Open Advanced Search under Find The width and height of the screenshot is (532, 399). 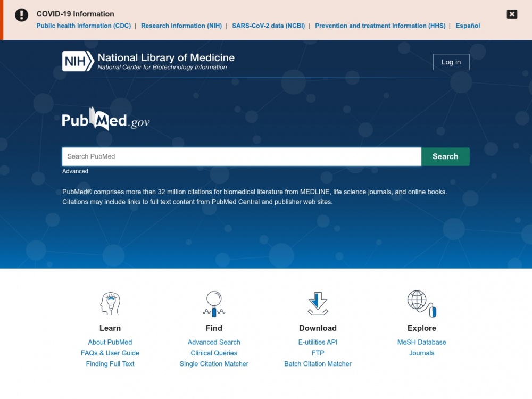pyautogui.click(x=214, y=342)
